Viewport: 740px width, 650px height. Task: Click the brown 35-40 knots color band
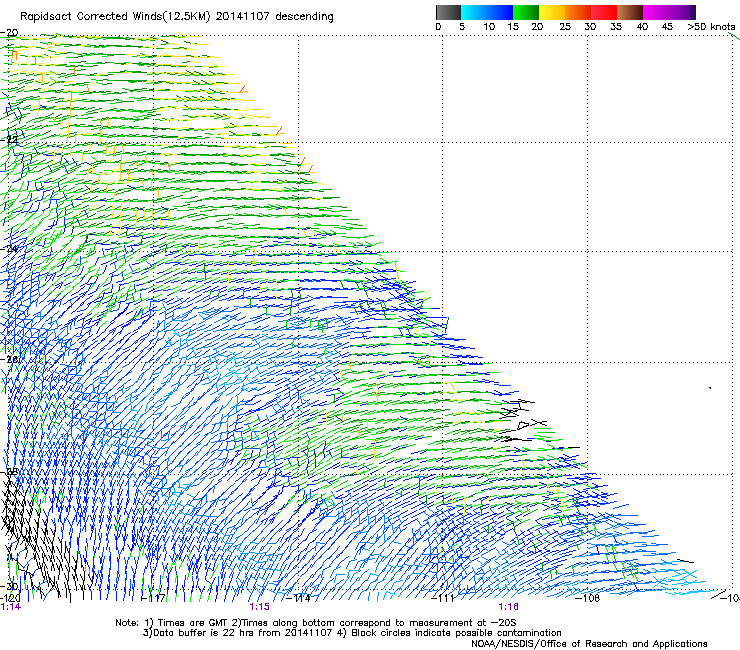[630, 12]
